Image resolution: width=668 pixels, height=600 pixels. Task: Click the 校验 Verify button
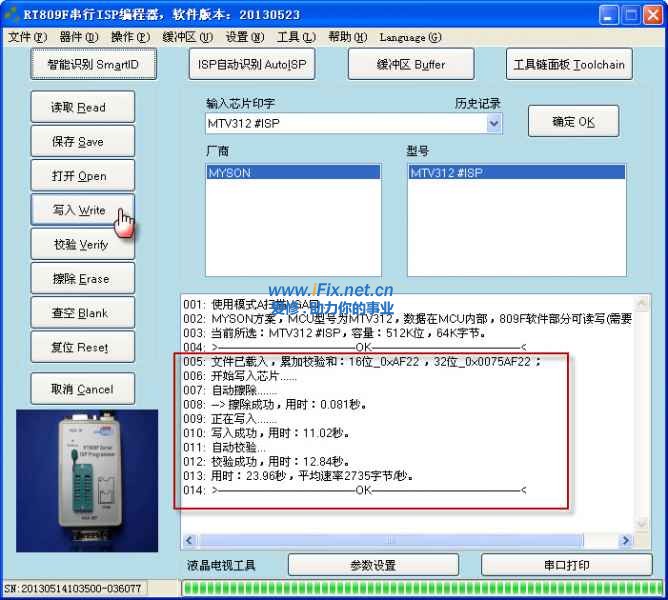pos(79,245)
